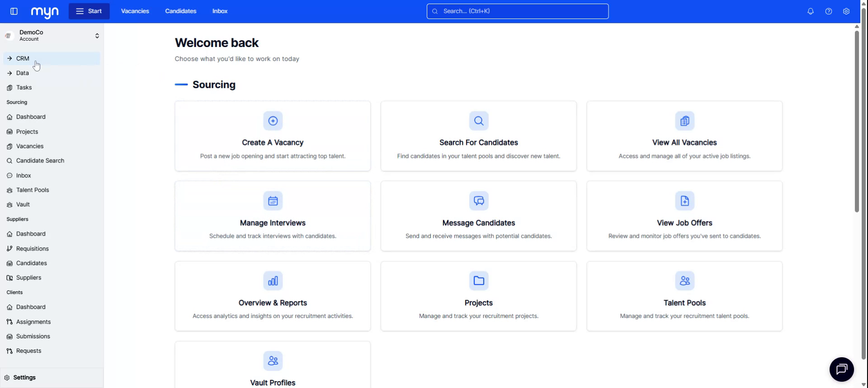Open the gear settings icon in header
The width and height of the screenshot is (868, 388).
coord(846,11)
